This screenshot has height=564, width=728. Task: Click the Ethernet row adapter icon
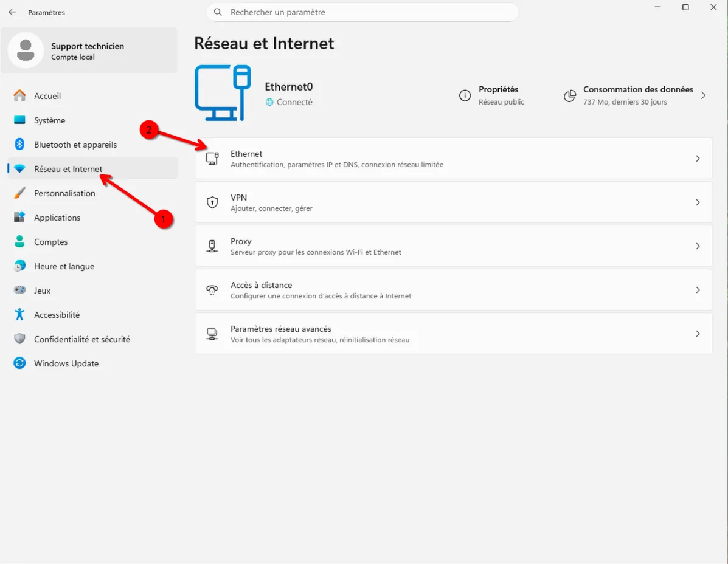click(212, 159)
